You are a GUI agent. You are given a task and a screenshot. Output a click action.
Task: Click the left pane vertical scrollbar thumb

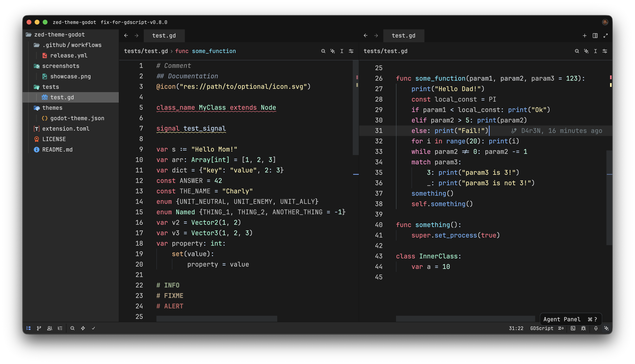click(x=356, y=108)
